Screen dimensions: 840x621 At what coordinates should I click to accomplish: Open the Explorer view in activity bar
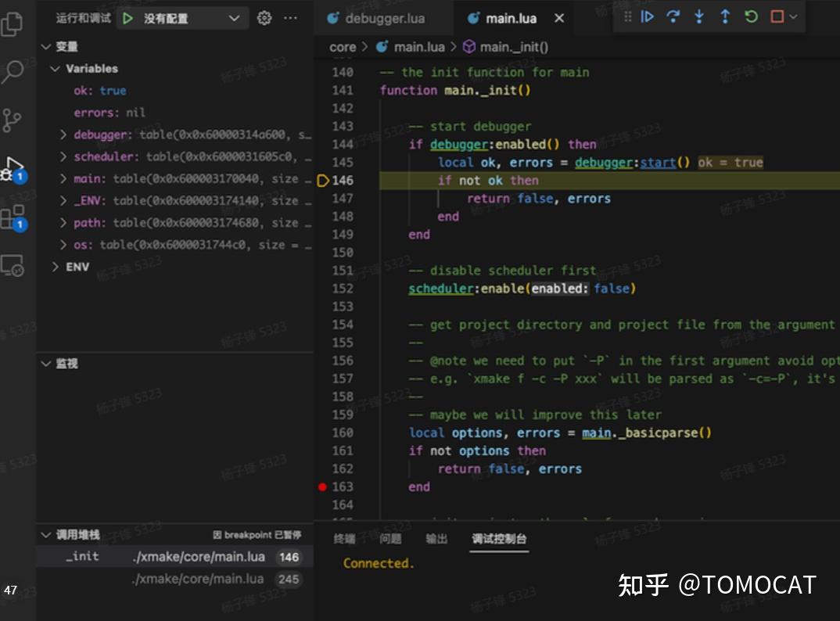click(x=13, y=23)
